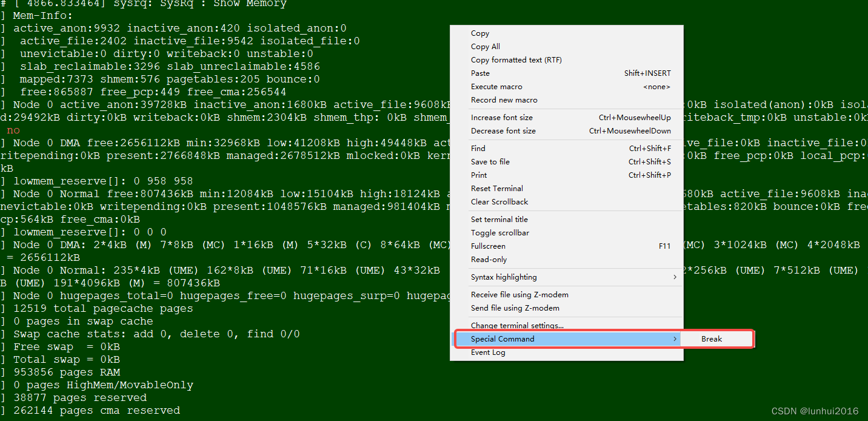Click 'lowmem_reserve[]: 0 958 958' line

click(103, 181)
